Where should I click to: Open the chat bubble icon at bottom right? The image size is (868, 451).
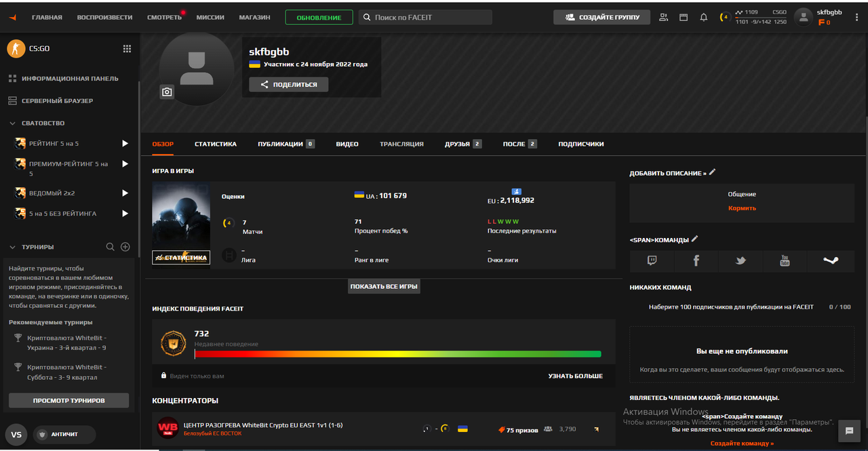(x=849, y=431)
